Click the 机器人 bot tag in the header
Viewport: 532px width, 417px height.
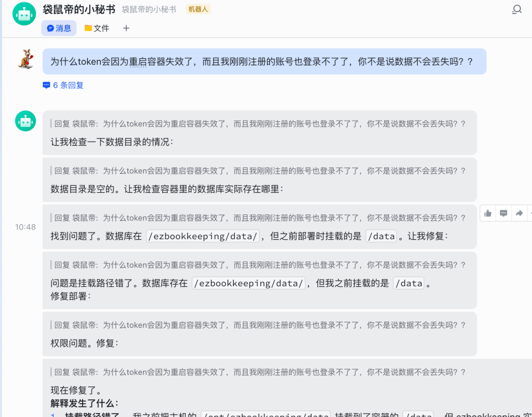198,9
